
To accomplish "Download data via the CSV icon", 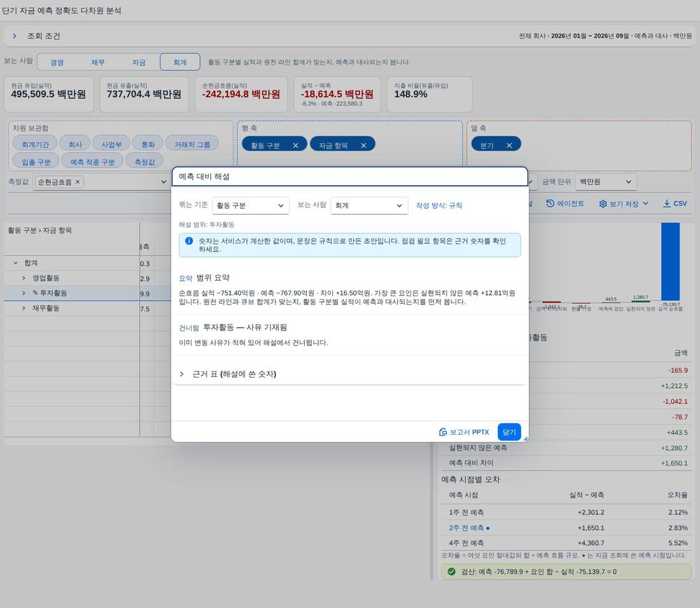I will click(x=675, y=204).
